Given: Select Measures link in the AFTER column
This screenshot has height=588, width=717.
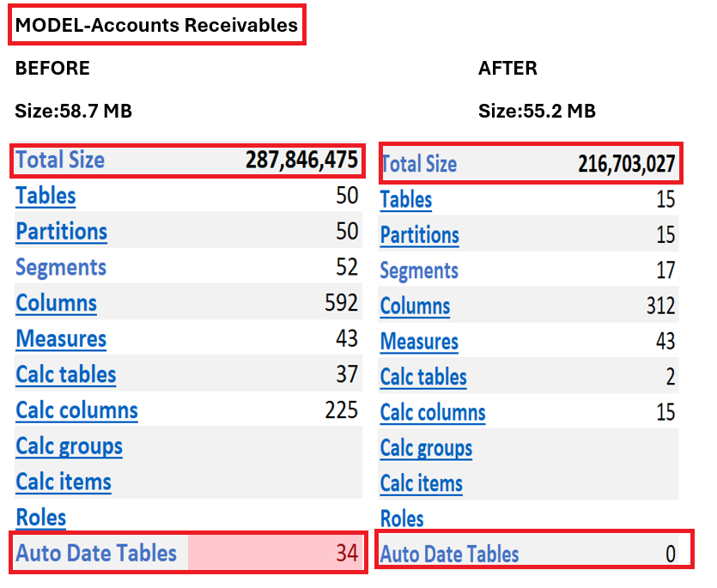Looking at the screenshot, I should [419, 342].
